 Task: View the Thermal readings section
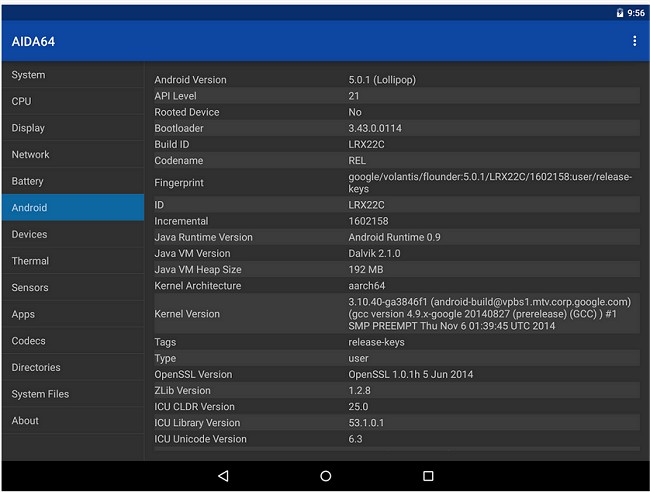72,261
